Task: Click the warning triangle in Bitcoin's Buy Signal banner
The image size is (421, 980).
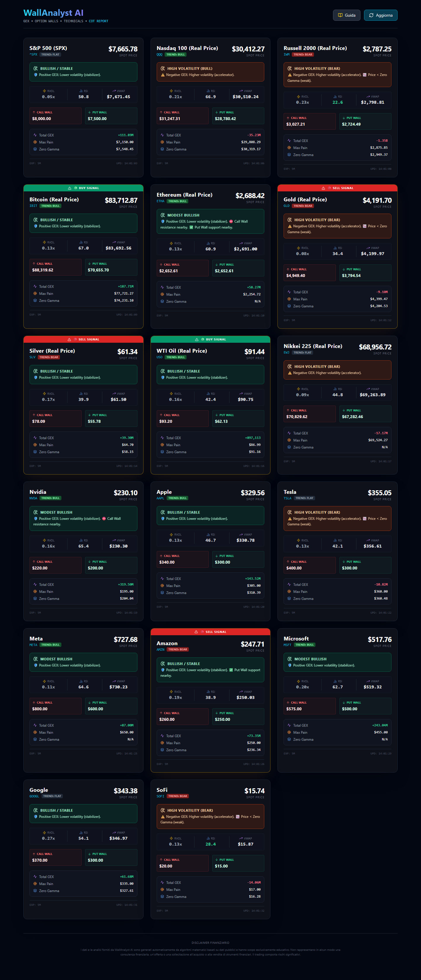Action: (70, 188)
